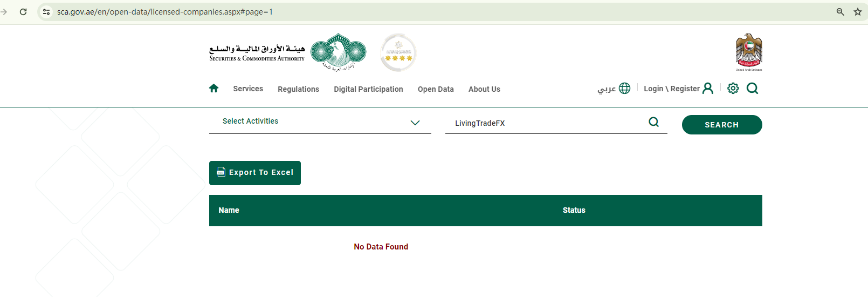Open site search magnifier in header
The width and height of the screenshot is (868, 297).
752,88
